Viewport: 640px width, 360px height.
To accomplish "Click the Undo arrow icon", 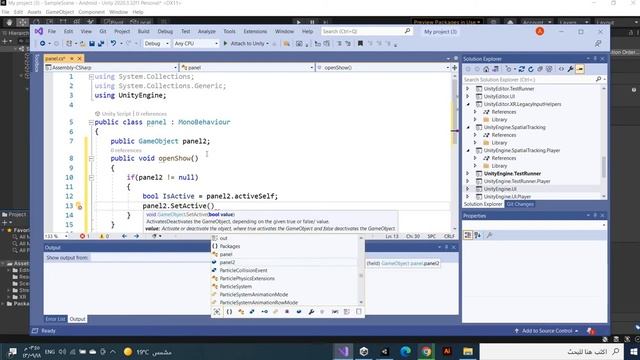I will tap(113, 43).
